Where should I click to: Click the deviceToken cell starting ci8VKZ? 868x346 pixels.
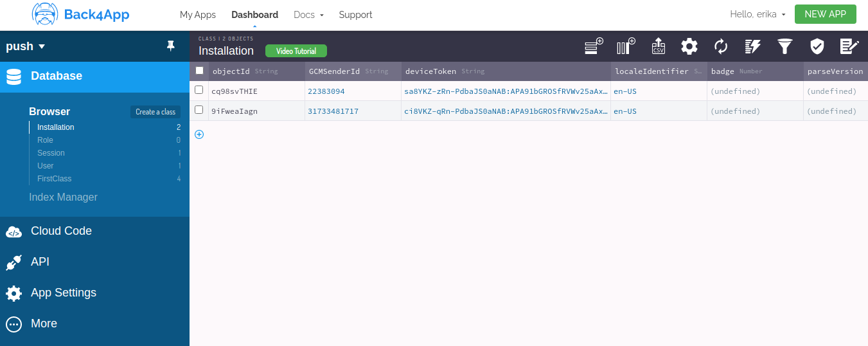pos(506,111)
